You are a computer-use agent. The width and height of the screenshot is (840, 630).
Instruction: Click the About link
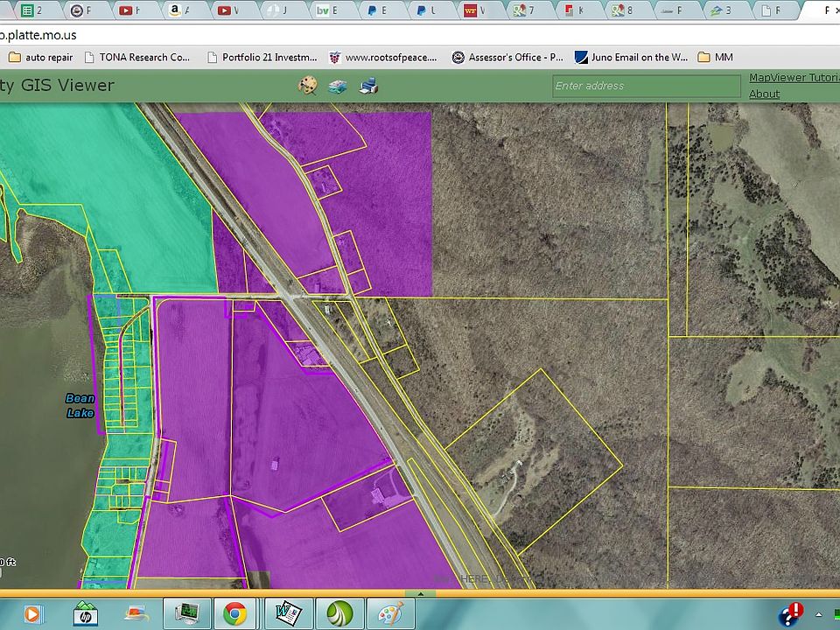[764, 94]
